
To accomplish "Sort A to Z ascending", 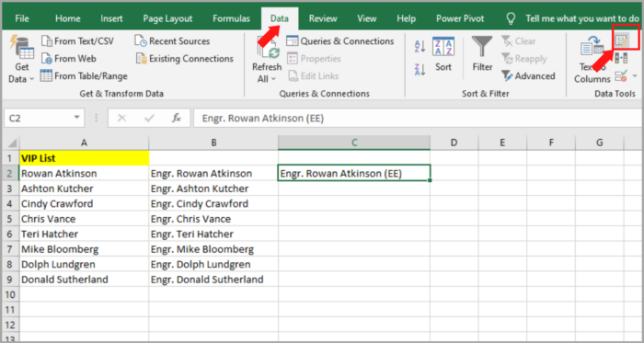I will tap(420, 46).
